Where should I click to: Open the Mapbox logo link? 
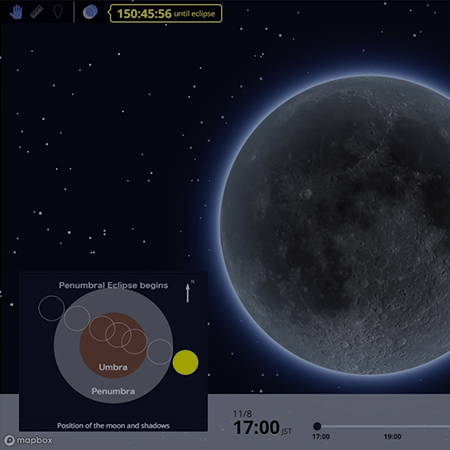28,440
